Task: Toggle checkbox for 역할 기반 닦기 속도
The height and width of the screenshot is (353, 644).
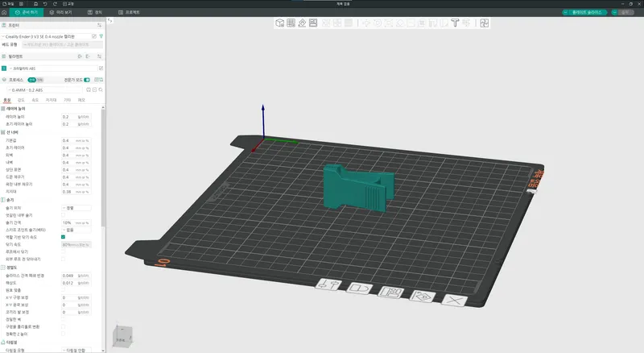Action: click(64, 237)
